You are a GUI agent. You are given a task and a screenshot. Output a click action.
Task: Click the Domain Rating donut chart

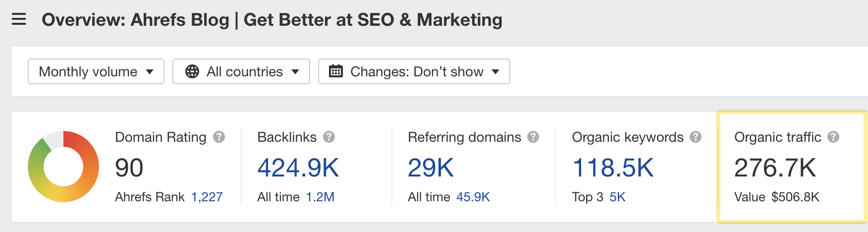(x=63, y=167)
